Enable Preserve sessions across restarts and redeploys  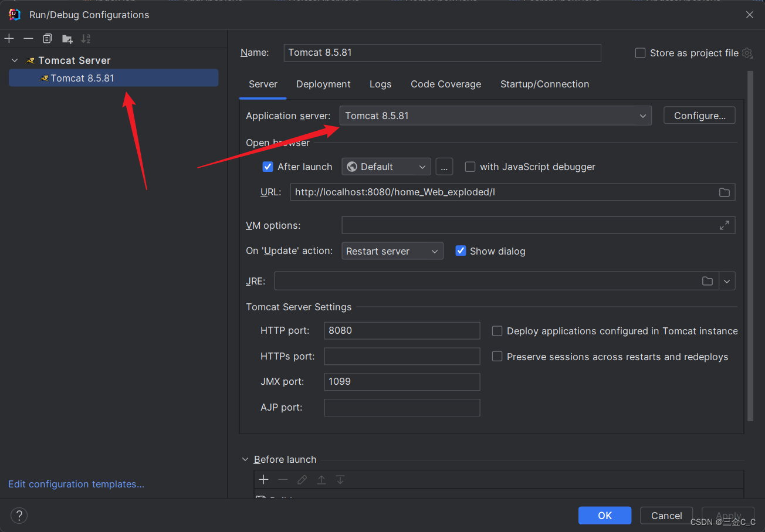coord(497,357)
